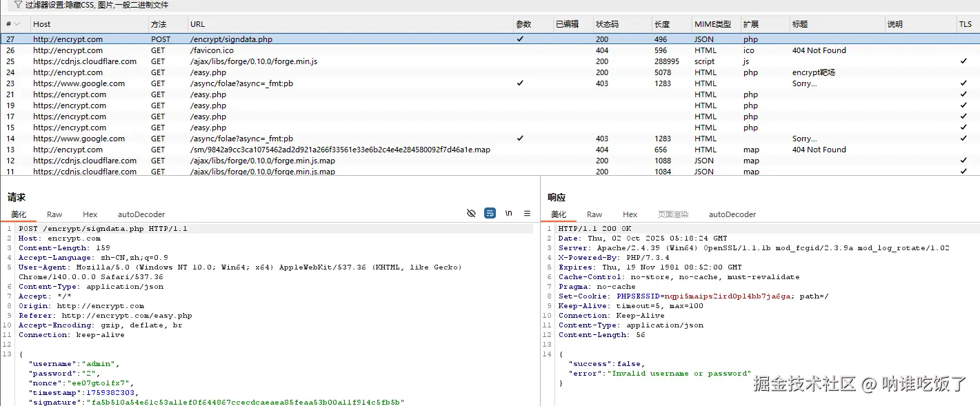Click the TLS checkmark in row 25

pyautogui.click(x=963, y=61)
